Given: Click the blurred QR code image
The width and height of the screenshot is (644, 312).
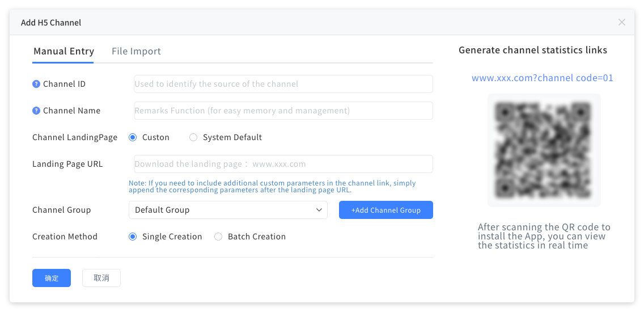Looking at the screenshot, I should (x=544, y=150).
